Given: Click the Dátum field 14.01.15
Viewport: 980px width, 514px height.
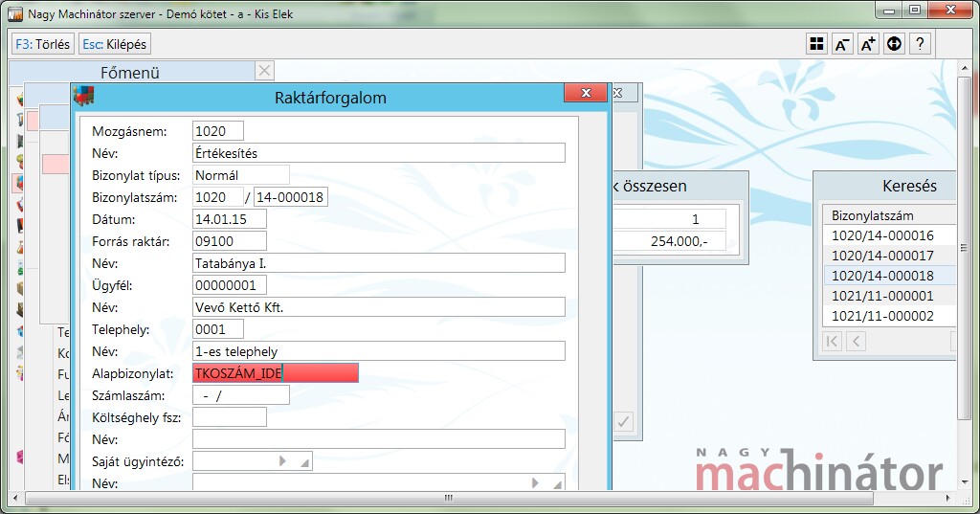Looking at the screenshot, I should point(230,219).
